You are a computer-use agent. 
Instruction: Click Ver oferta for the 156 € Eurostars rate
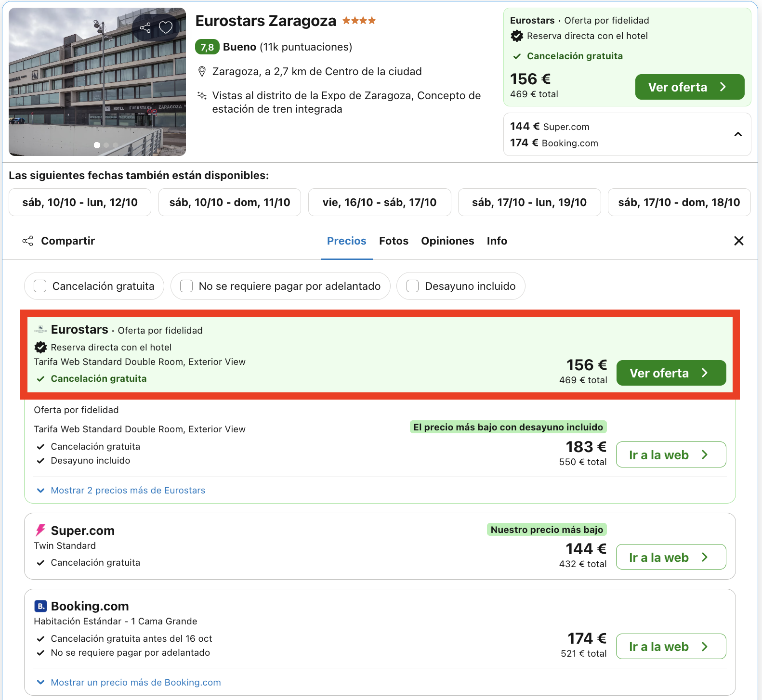pyautogui.click(x=671, y=373)
